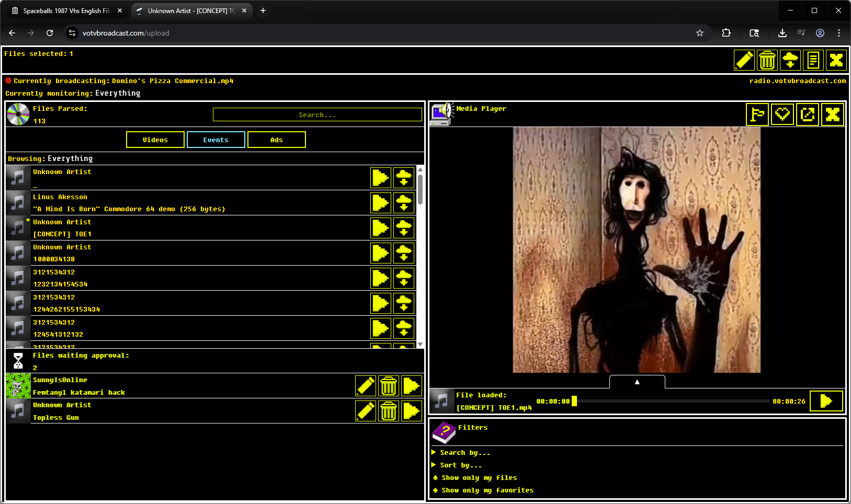Open the browser extensions puzzle icon
The height and width of the screenshot is (504, 851).
pos(726,33)
